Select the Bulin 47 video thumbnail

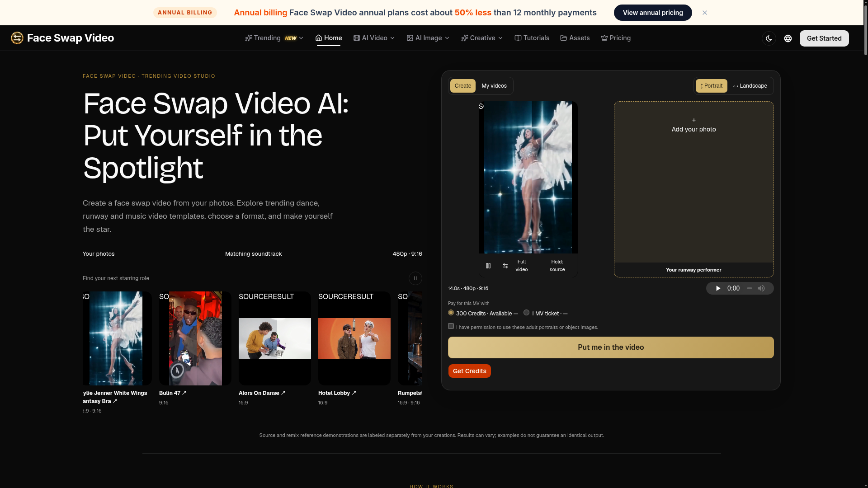point(195,338)
